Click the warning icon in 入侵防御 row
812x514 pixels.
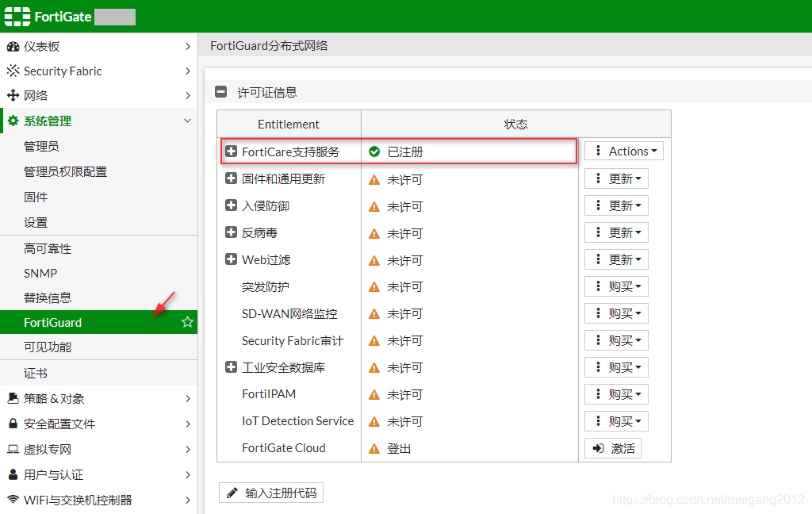374,207
